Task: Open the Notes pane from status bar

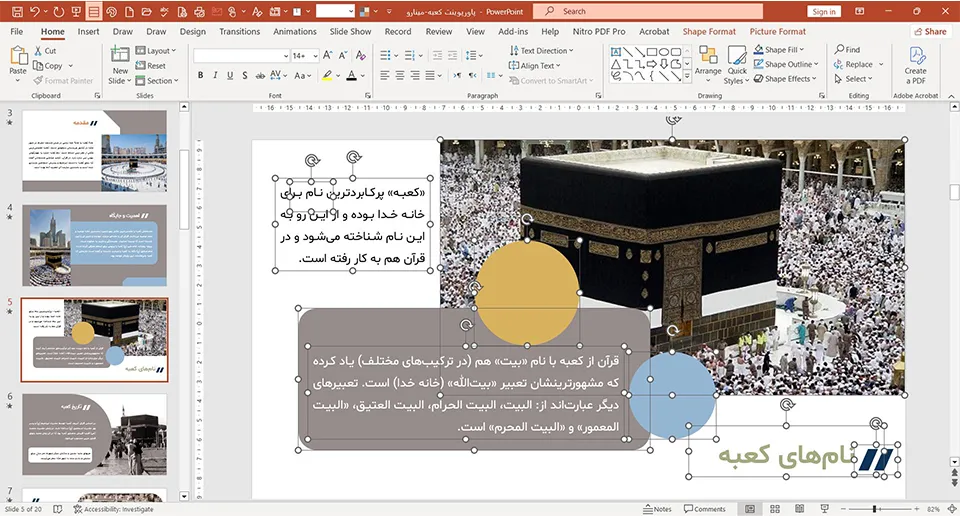Action: (658, 509)
